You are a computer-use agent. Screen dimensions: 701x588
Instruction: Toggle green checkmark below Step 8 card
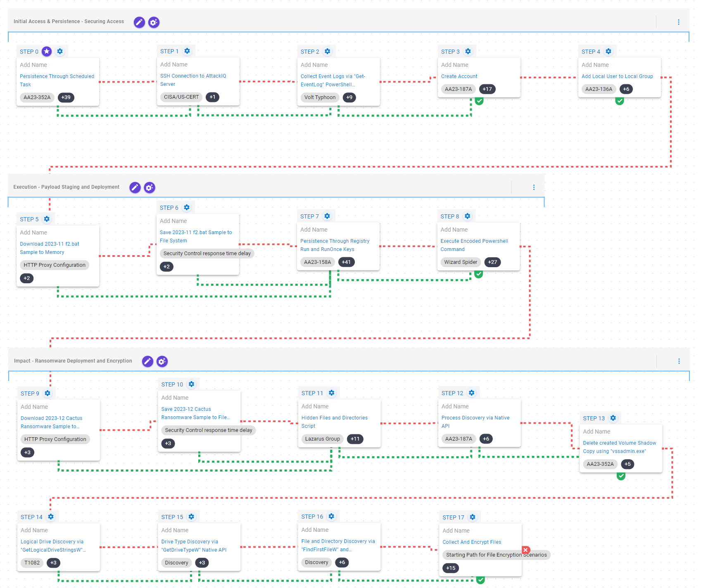pyautogui.click(x=479, y=274)
